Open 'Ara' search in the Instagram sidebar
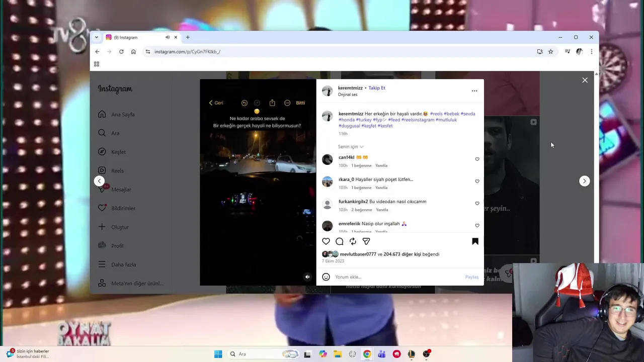The image size is (644, 362). [109, 133]
